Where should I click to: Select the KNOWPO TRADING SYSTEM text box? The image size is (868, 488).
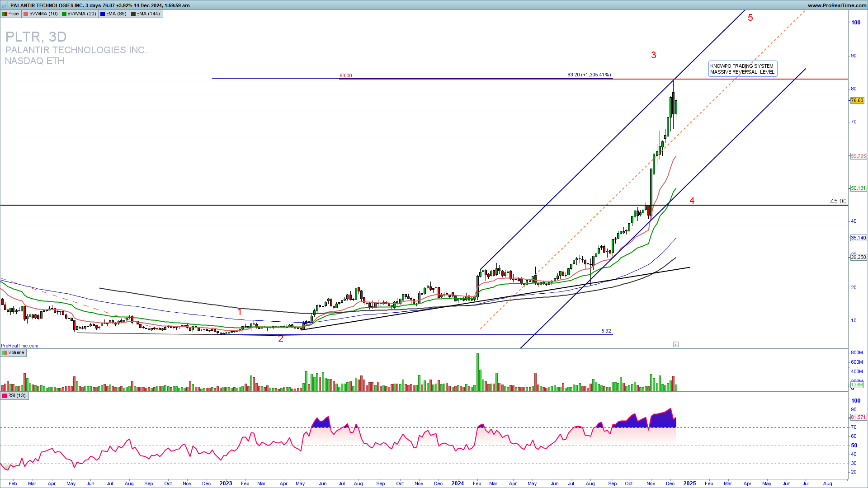tap(743, 69)
